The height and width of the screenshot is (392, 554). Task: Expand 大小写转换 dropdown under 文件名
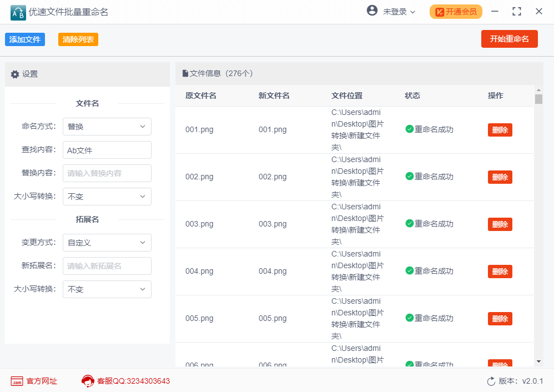107,197
